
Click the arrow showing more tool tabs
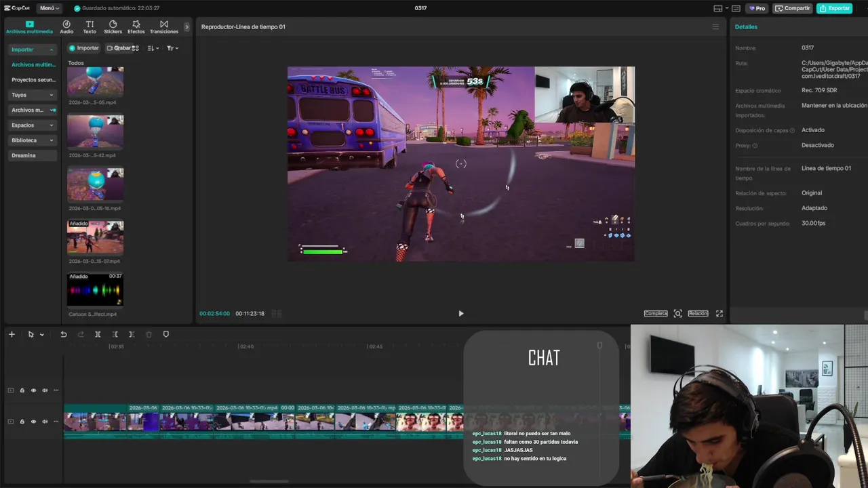tap(186, 27)
